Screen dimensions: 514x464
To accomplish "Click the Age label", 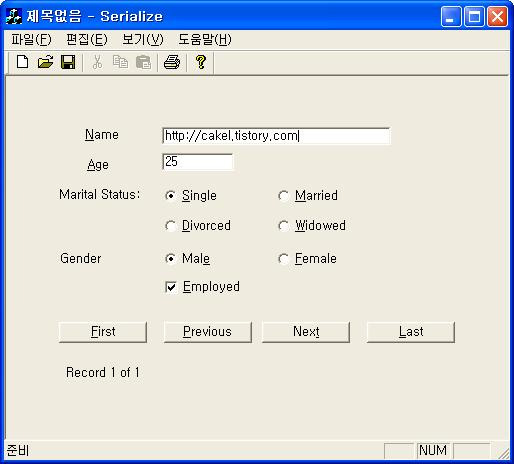I will (98, 165).
